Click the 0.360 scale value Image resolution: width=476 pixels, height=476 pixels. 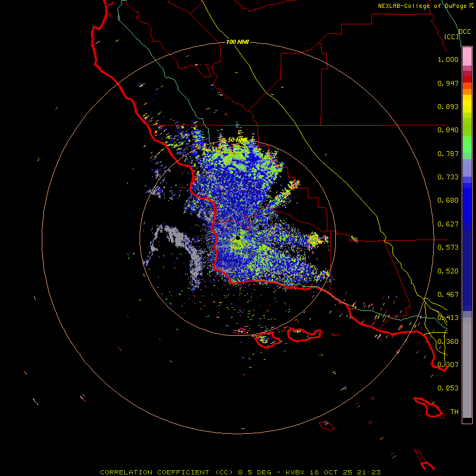pos(448,342)
